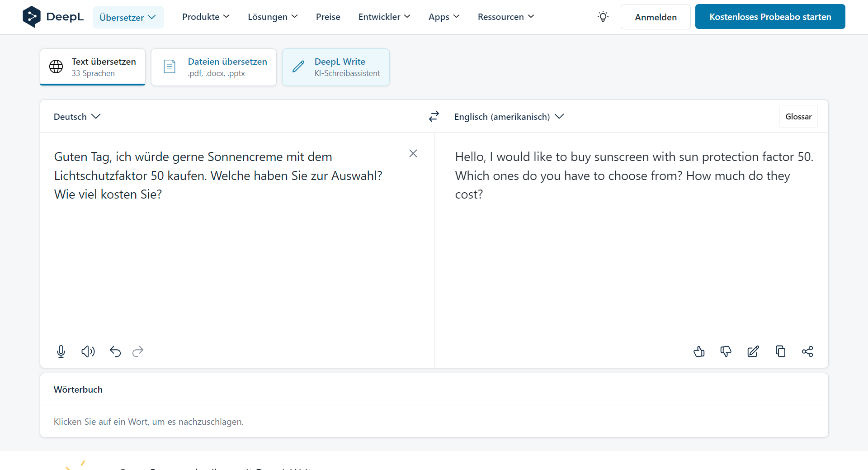
Task: Open DeepL Write KI-Schreibassistent
Action: [335, 66]
